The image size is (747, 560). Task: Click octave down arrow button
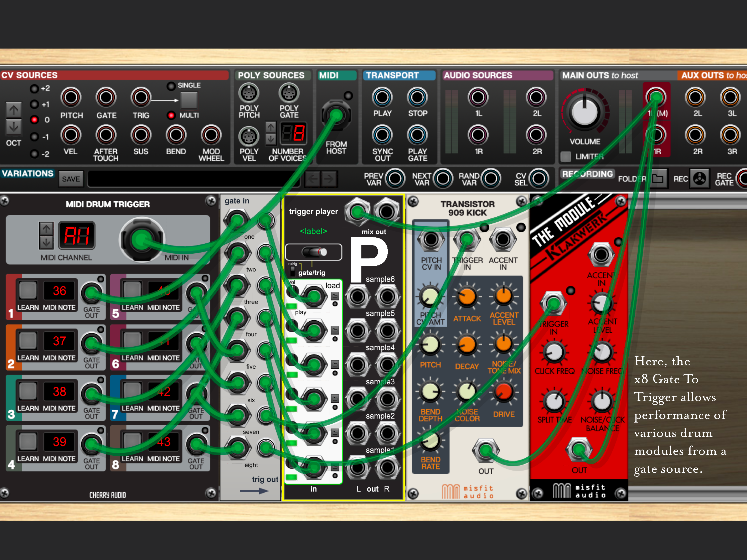14,127
